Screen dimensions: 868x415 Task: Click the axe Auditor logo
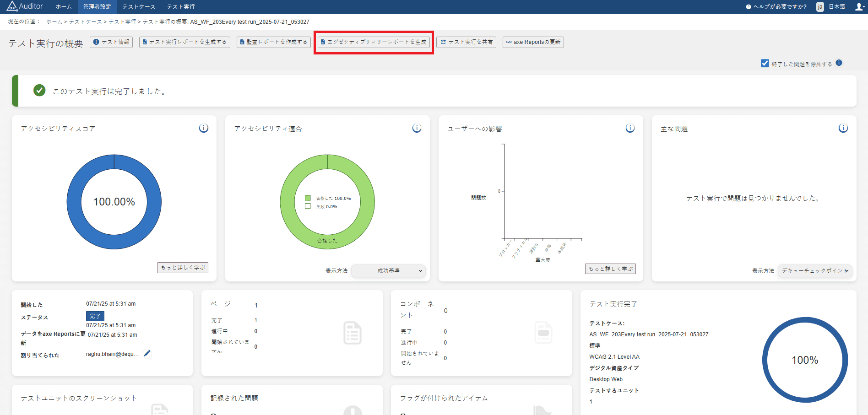point(25,6)
